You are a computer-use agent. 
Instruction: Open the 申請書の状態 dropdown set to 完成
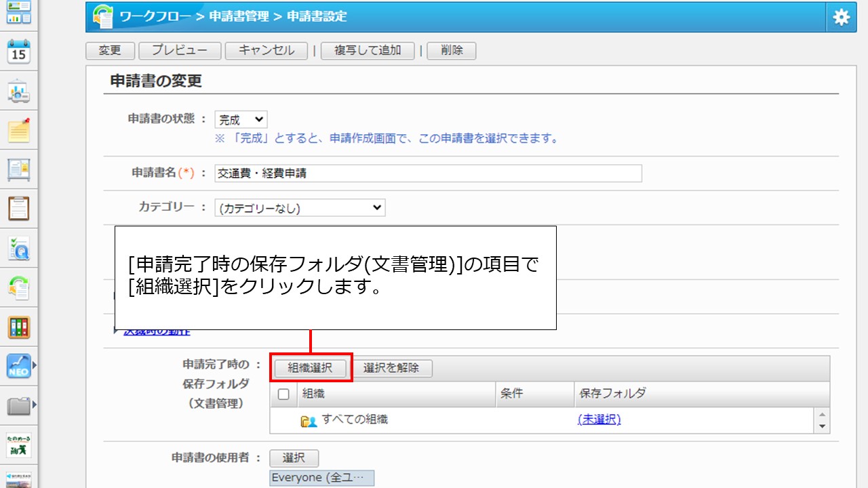(x=241, y=120)
